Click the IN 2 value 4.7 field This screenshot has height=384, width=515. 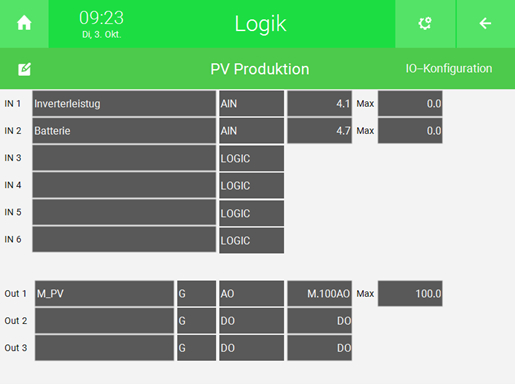point(320,131)
